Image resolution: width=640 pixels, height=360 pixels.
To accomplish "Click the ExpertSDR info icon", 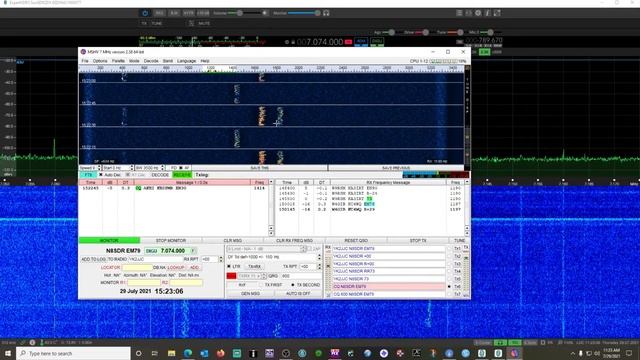I will pos(487,13).
